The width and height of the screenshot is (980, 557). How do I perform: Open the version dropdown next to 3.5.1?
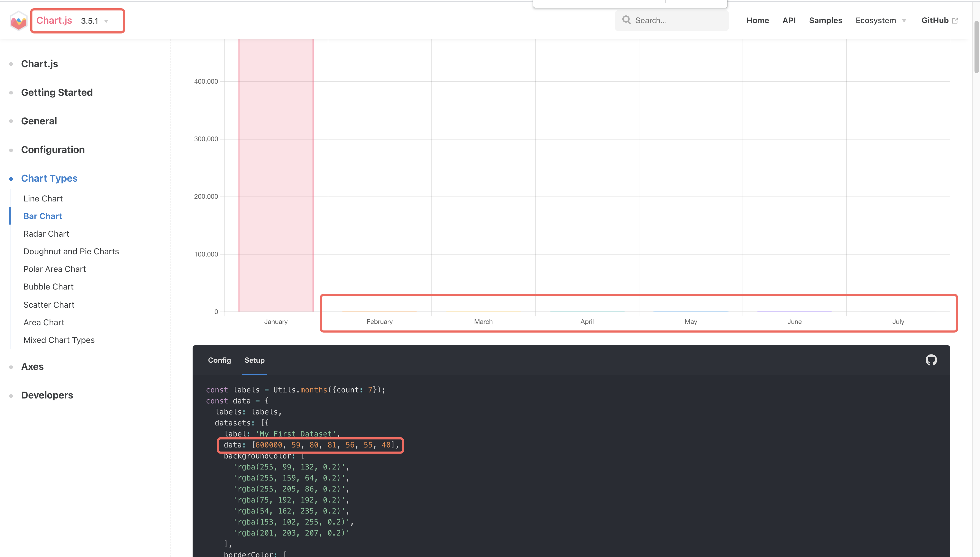(106, 21)
